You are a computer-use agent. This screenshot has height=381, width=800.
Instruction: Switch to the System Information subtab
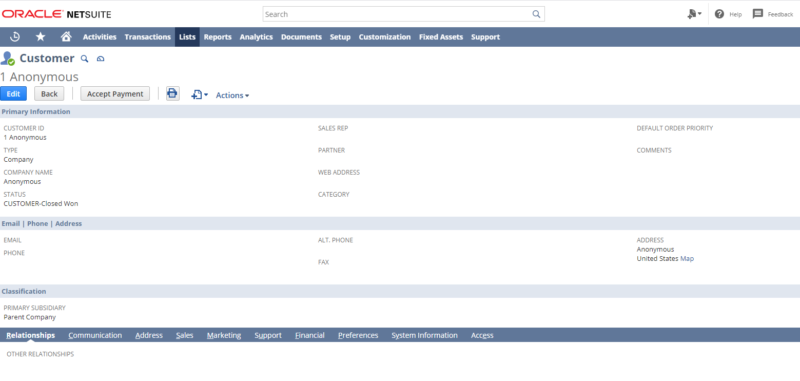coord(424,335)
